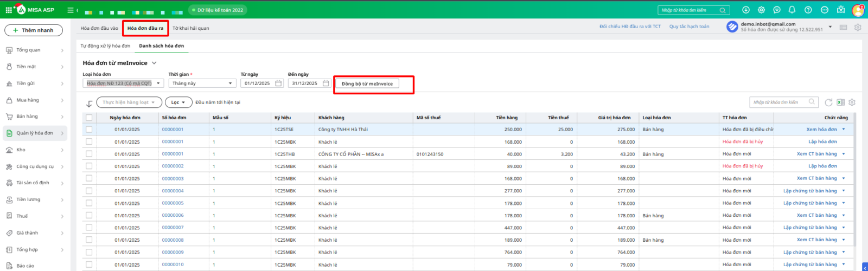Click the table keyword search field
This screenshot has height=271, width=868.
coord(778,102)
